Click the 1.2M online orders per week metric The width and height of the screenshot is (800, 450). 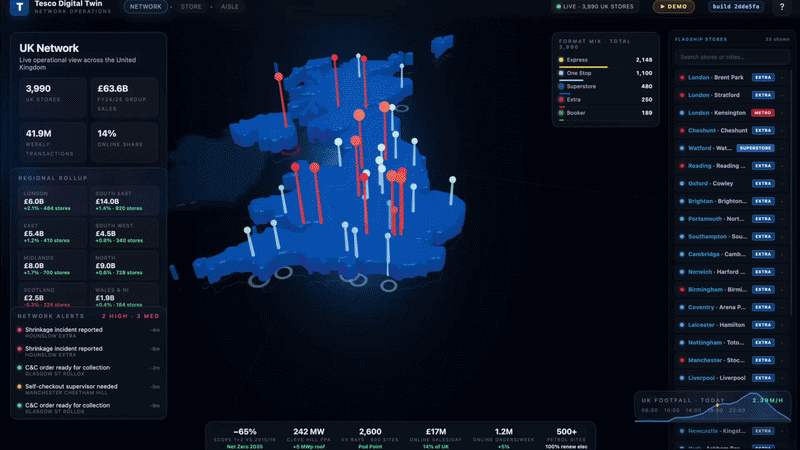coord(504,438)
